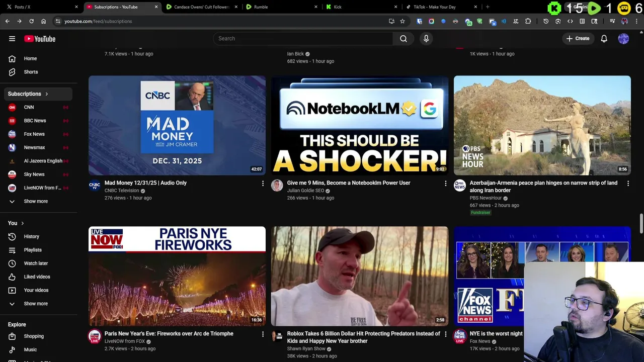Click the Fundraiser badge
The image size is (644, 362).
click(x=480, y=212)
